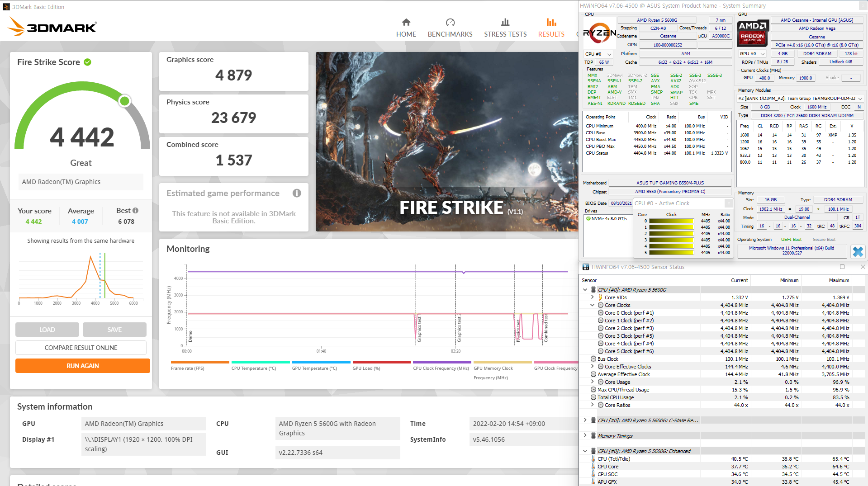Expand the C-State Residency sensor group
Viewport: 868px width, 486px height.
pos(585,420)
